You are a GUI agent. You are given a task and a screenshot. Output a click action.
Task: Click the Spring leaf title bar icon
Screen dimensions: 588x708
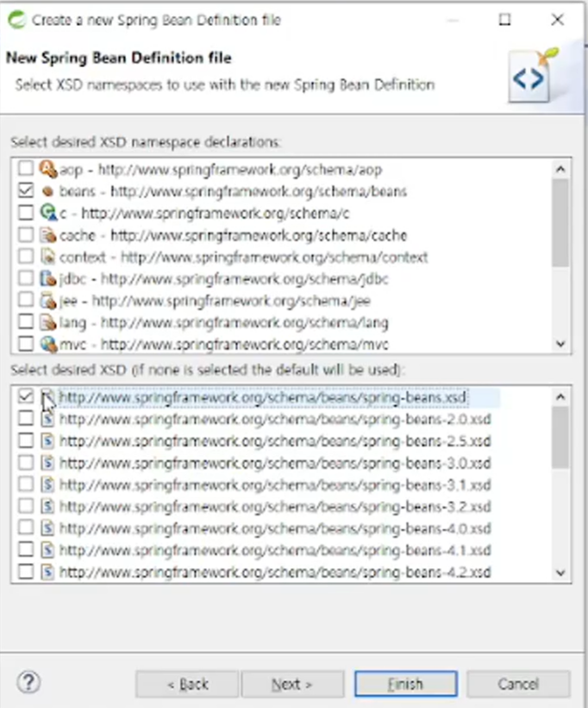click(x=17, y=20)
